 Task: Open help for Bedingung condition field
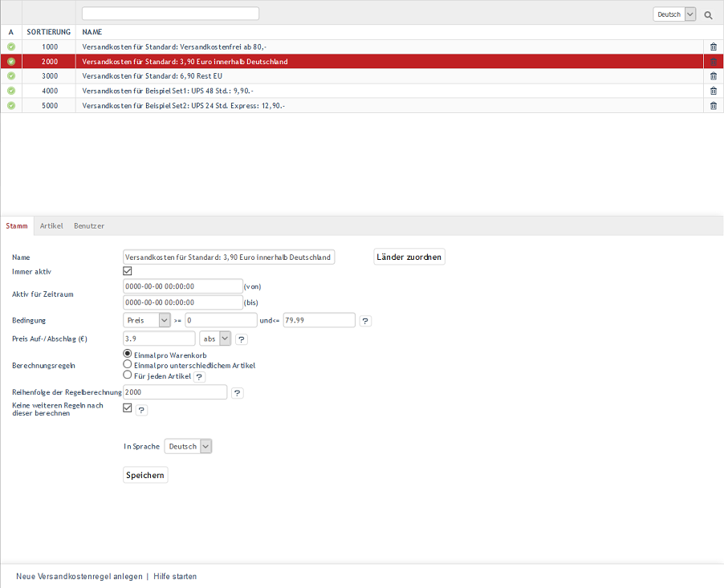tap(365, 321)
